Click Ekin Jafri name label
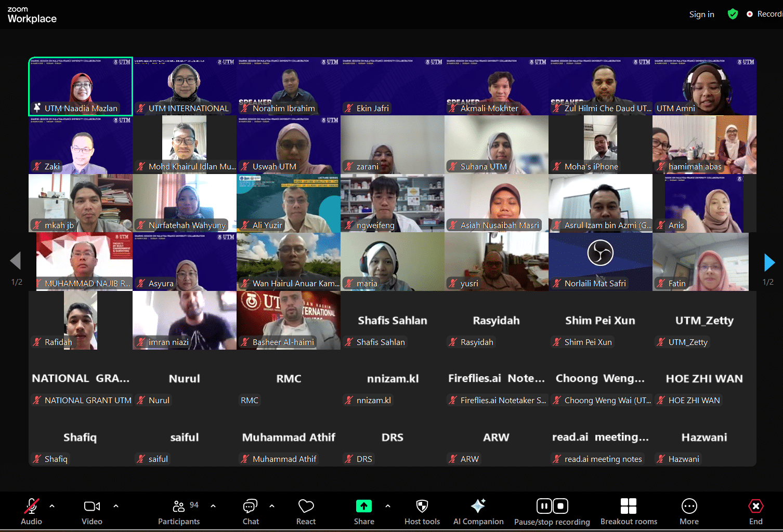The image size is (783, 532). [373, 109]
